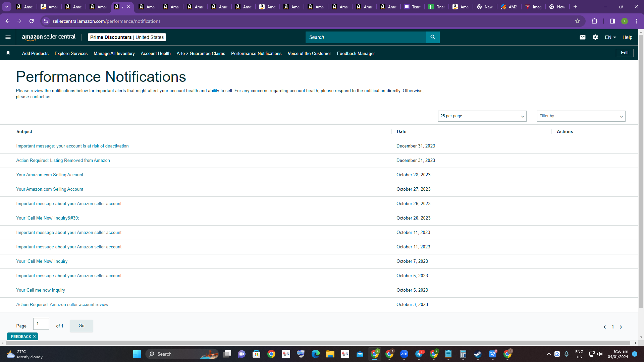Open Listing Removed from Amazon notification
Image resolution: width=644 pixels, height=362 pixels.
[63, 161]
